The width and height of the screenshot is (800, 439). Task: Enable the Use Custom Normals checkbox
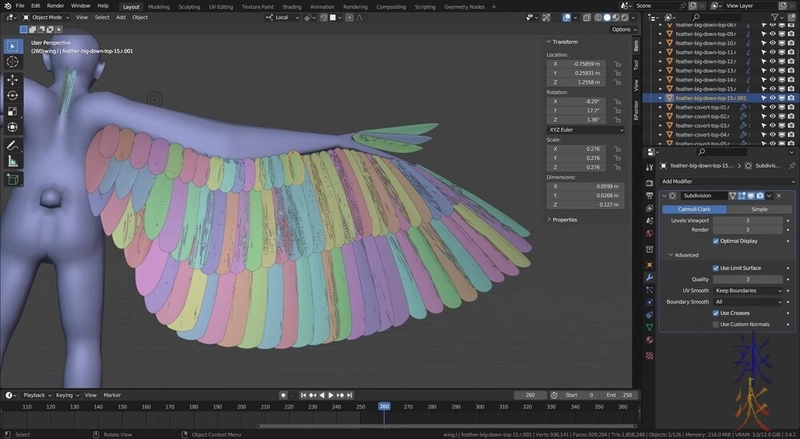(x=716, y=324)
